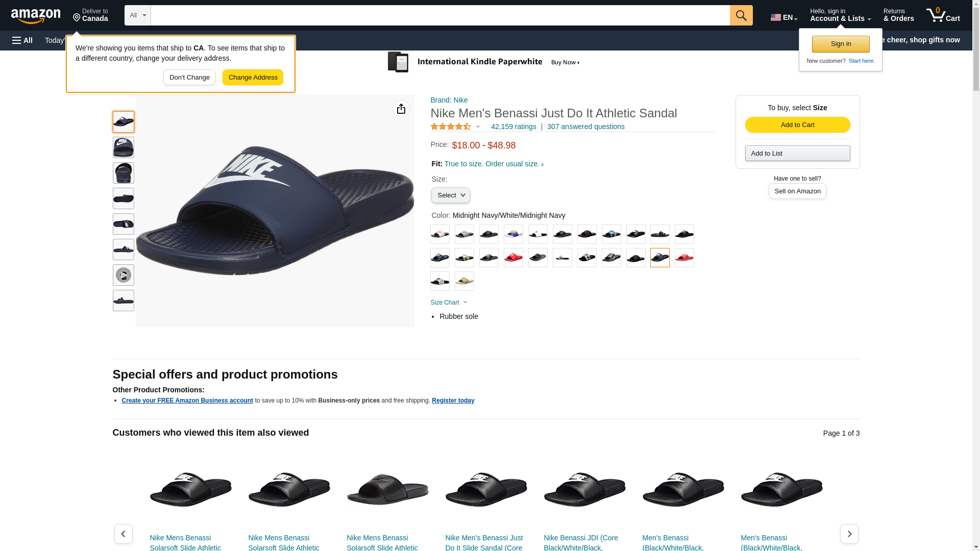Expand the Size Chart
This screenshot has height=551, width=980.
point(449,303)
